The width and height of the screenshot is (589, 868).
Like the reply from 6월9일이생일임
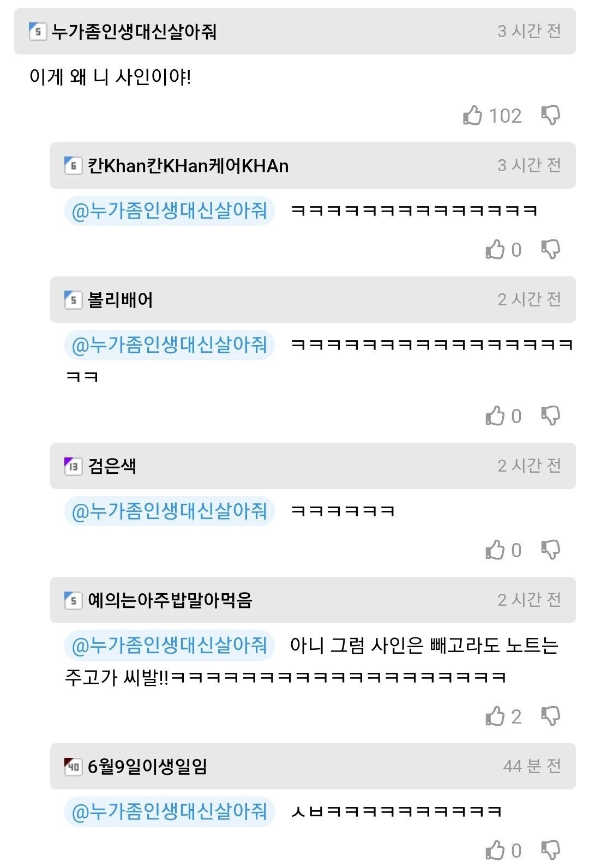click(x=495, y=850)
